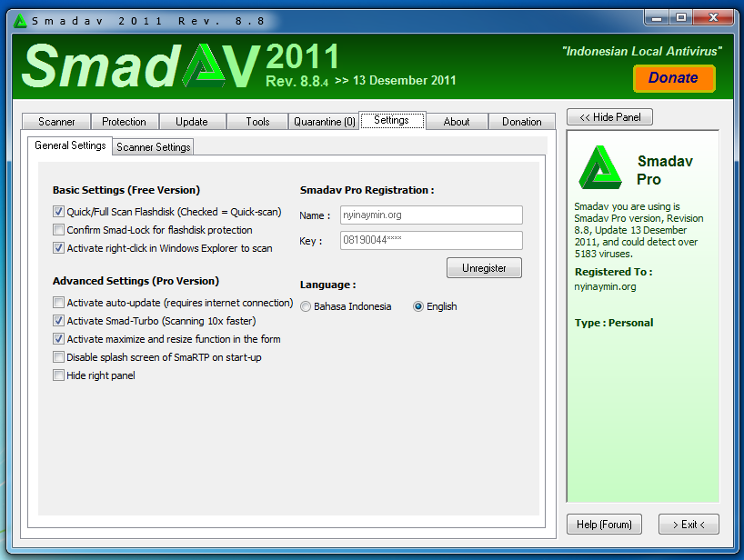Click the Smadav icon in the title bar

pos(19,18)
